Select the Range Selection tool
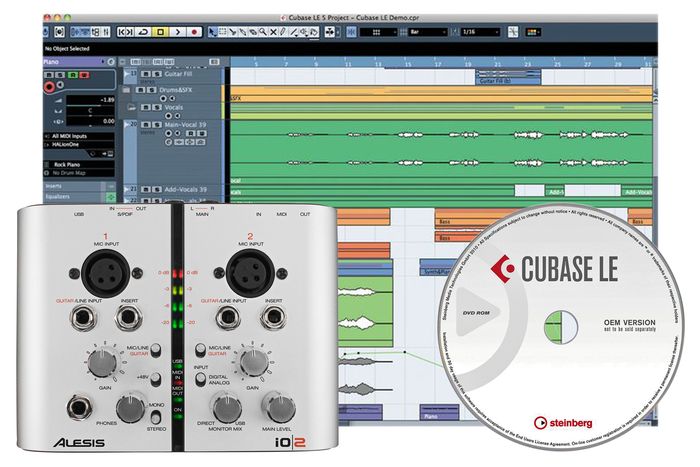The image size is (700, 467). (x=222, y=32)
